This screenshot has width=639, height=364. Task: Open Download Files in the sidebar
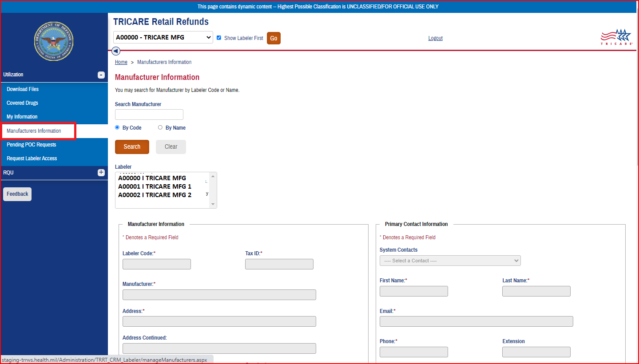(x=23, y=89)
